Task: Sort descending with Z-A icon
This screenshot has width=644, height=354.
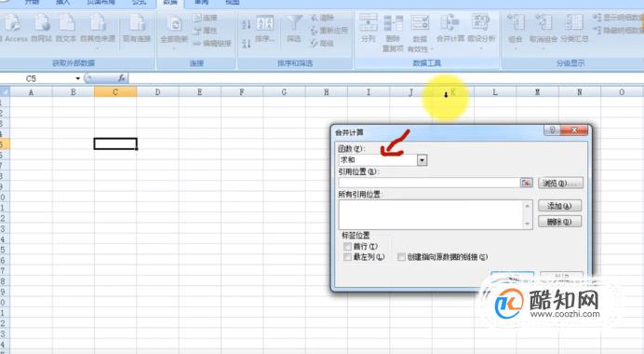Action: [246, 43]
